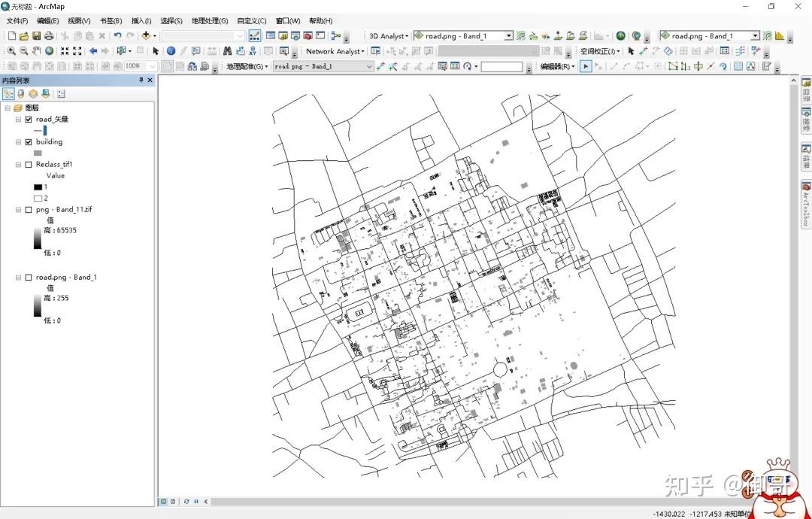Viewport: 812px width, 519px height.
Task: Hide the road_矢量 layer
Action: tap(29, 120)
